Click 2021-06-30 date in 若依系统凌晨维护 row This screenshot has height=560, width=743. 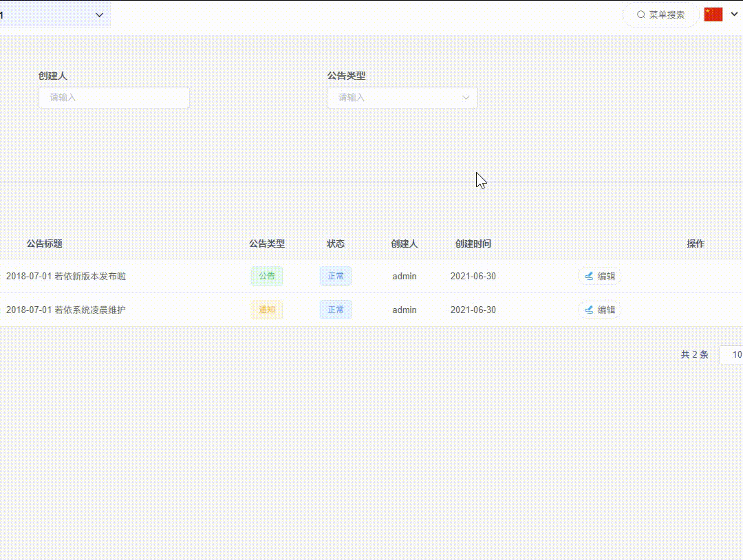(473, 310)
